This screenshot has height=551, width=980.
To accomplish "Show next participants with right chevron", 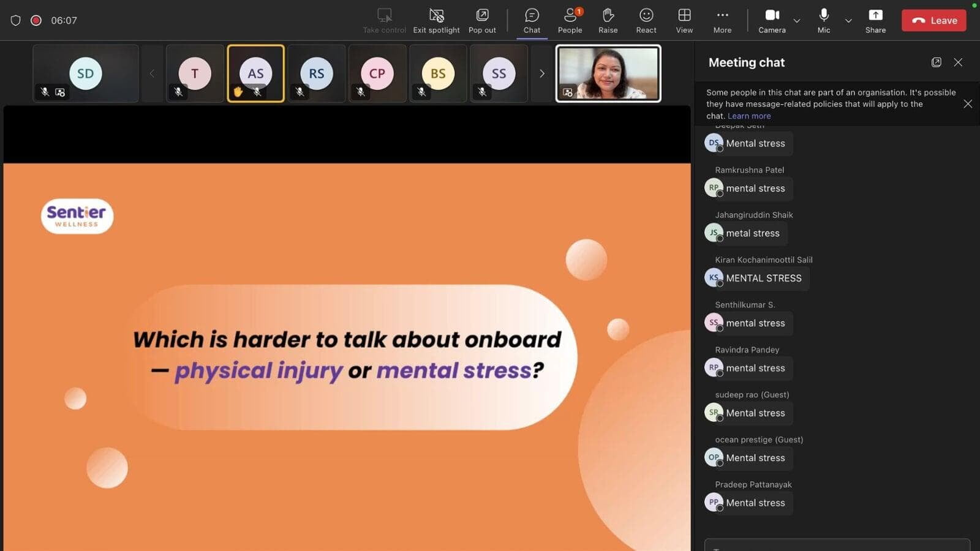I will (542, 73).
